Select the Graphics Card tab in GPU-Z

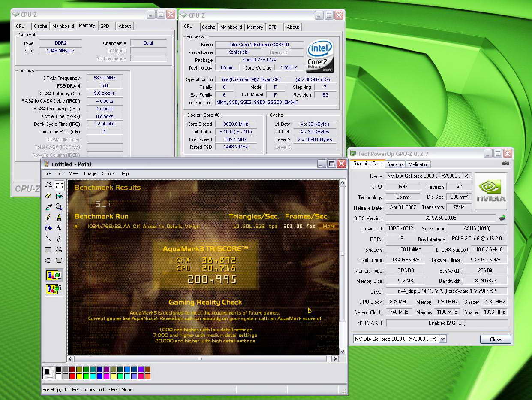coord(368,164)
